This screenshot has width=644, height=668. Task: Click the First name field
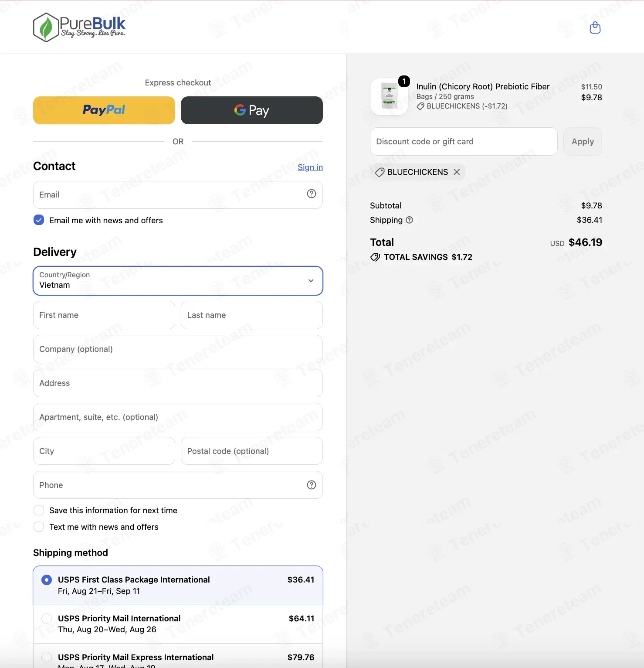click(104, 315)
